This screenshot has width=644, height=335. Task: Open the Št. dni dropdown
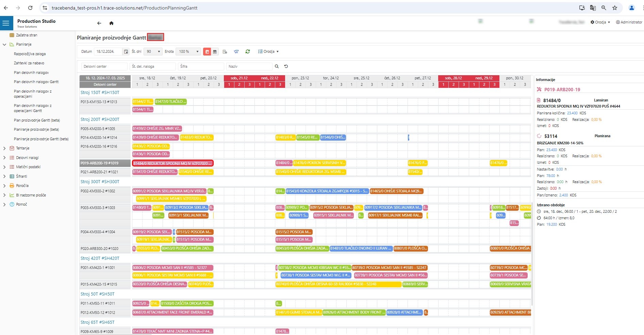pyautogui.click(x=153, y=51)
